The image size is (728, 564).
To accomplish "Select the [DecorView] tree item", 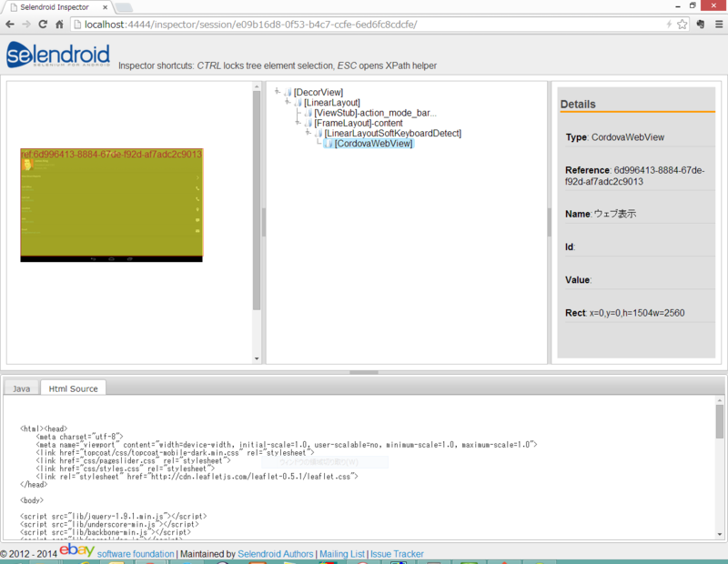I will coord(318,93).
